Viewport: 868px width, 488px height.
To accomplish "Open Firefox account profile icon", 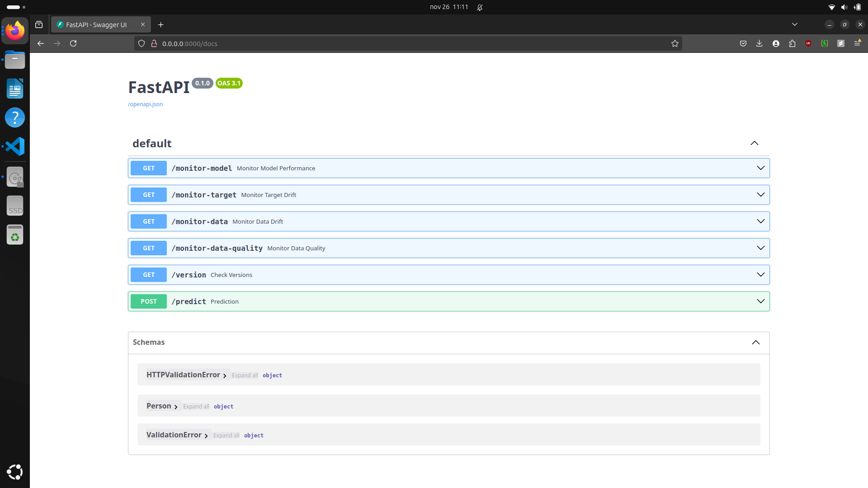I will coord(776,43).
